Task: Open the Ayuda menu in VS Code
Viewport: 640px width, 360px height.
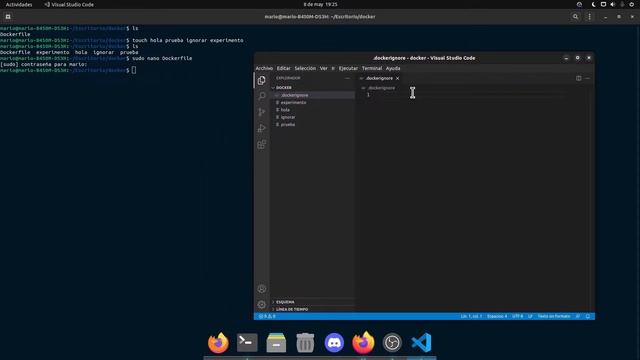Action: click(393, 68)
